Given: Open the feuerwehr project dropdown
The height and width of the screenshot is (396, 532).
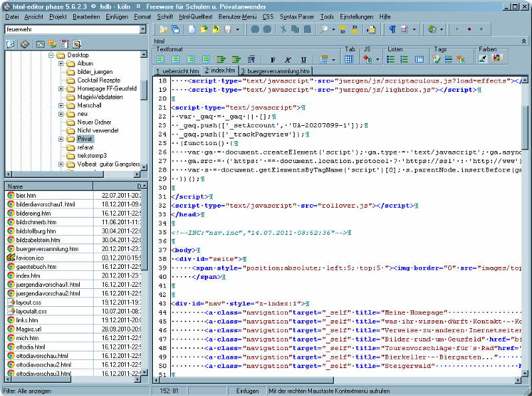Looking at the screenshot, I should coord(143,29).
